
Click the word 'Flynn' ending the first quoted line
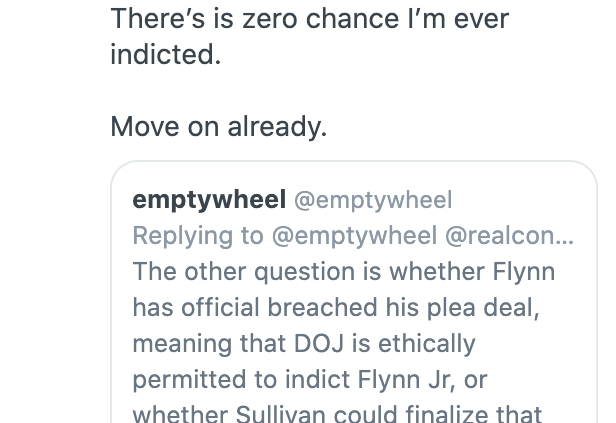(x=524, y=271)
